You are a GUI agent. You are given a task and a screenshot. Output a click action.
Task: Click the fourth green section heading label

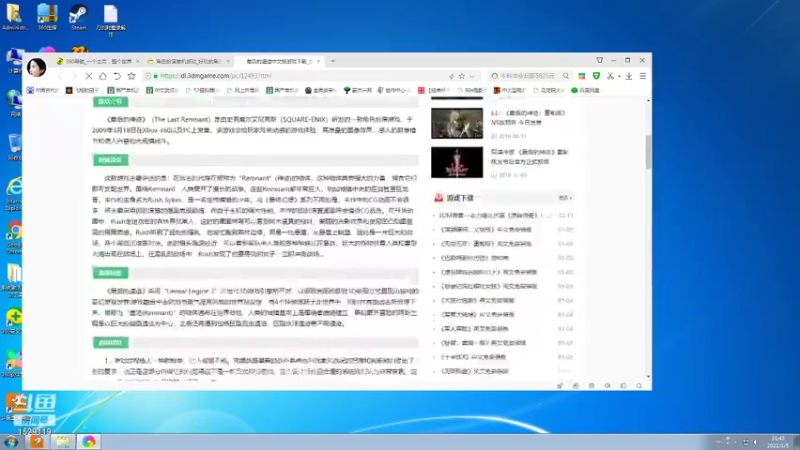coord(110,342)
